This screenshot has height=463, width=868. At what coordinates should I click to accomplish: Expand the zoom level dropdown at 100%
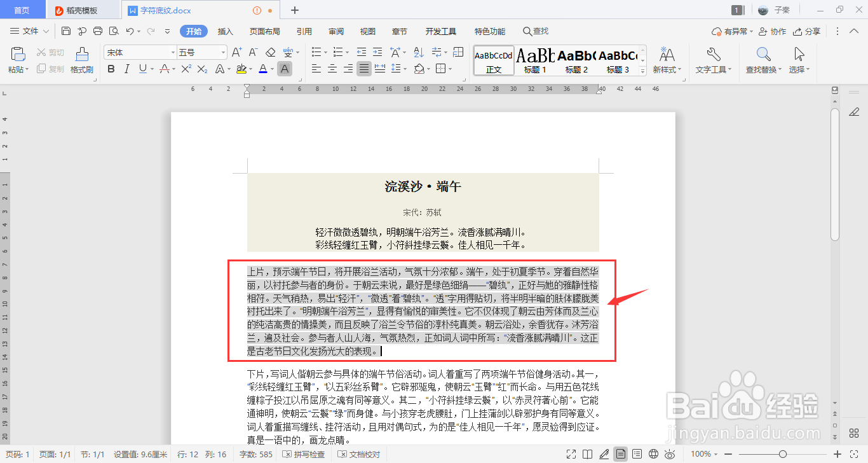pyautogui.click(x=714, y=454)
